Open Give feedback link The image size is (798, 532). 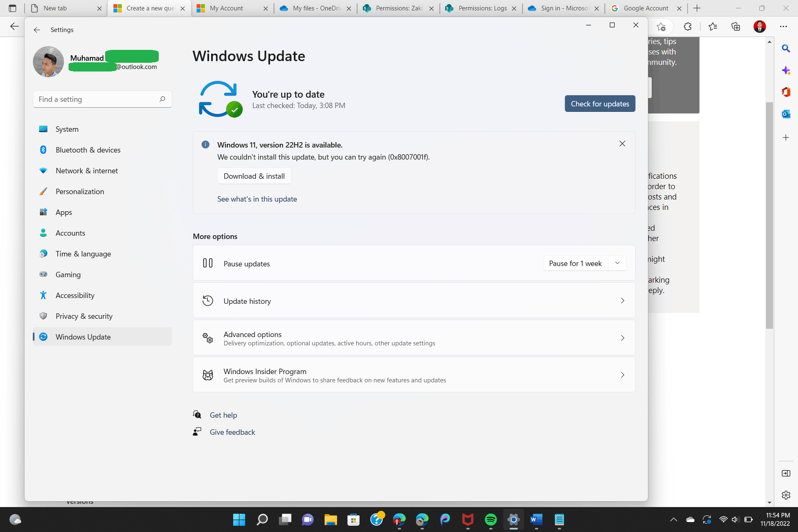pyautogui.click(x=232, y=432)
